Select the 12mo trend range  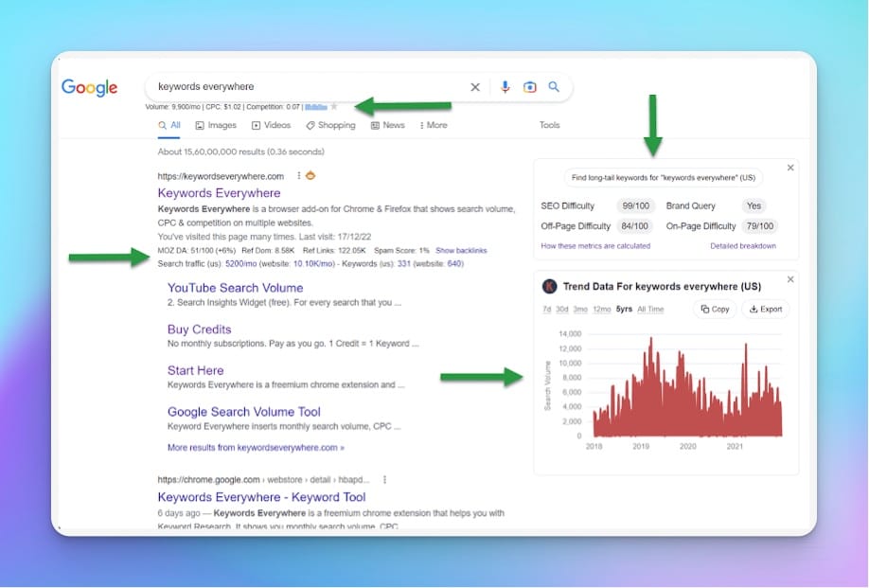pos(602,310)
